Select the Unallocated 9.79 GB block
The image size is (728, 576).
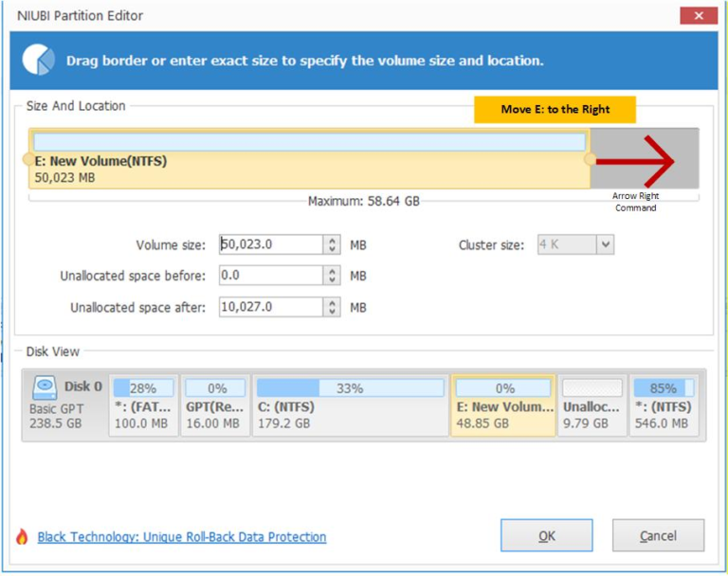tap(591, 405)
